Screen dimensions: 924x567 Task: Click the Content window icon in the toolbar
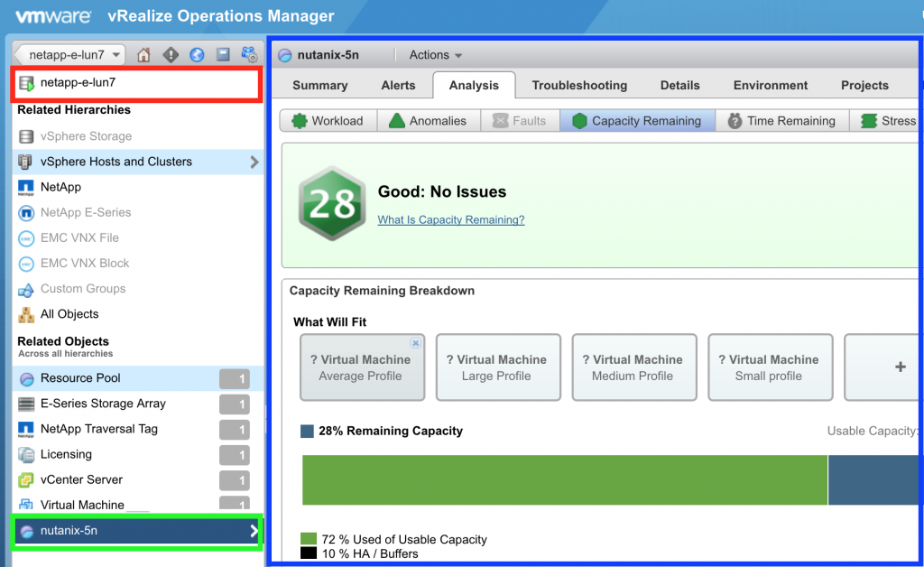pos(223,54)
